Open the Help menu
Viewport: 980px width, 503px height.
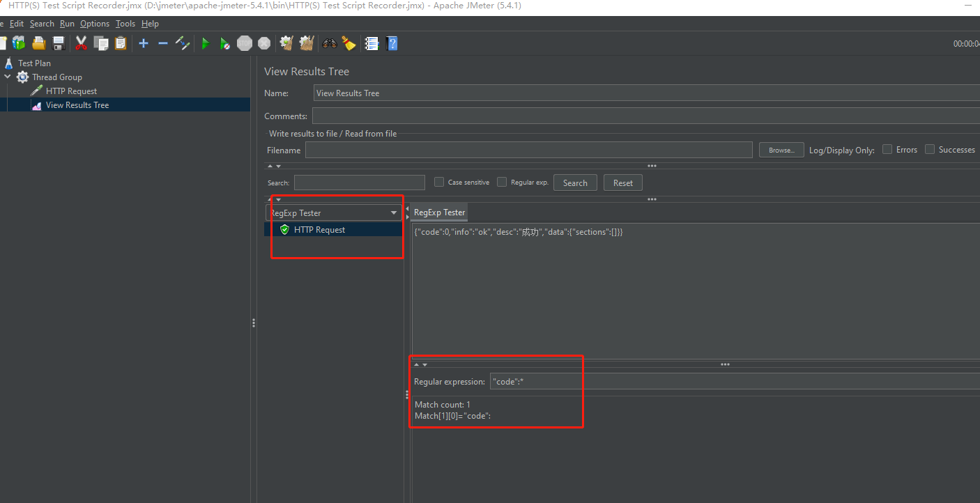pos(150,24)
